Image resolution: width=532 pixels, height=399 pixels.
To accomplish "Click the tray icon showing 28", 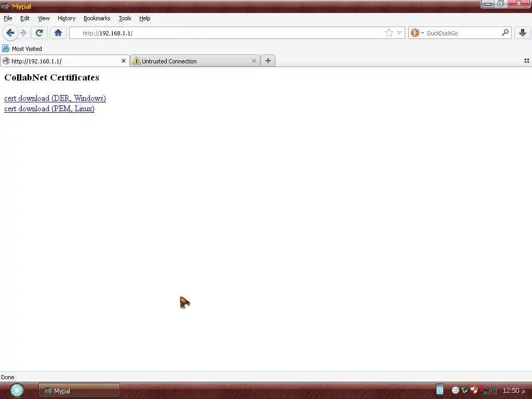I will pyautogui.click(x=484, y=391).
